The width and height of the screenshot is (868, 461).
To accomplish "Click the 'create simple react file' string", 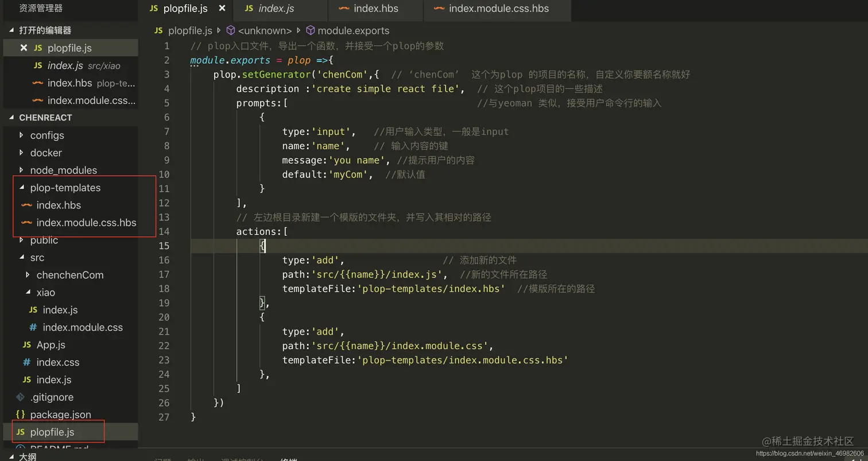I will tap(388, 89).
